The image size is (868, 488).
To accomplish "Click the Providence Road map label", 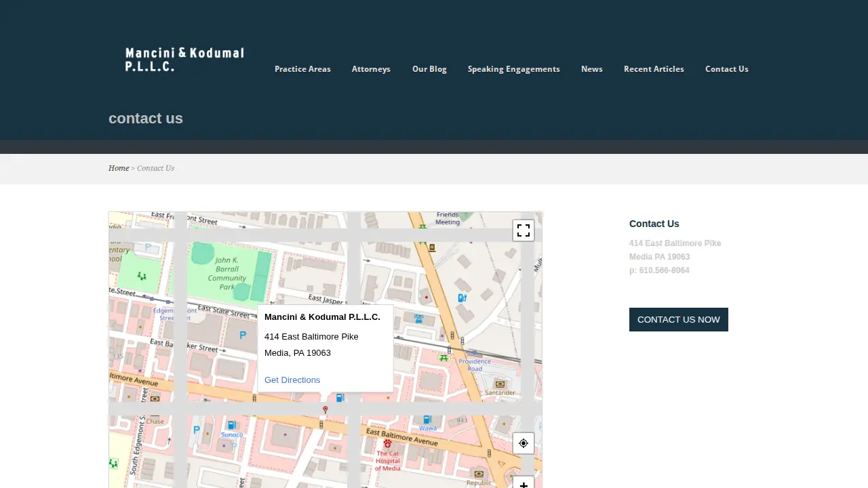I will click(475, 365).
